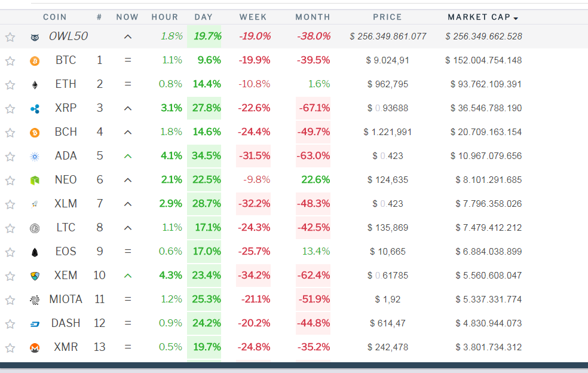
Task: Click BCH price $ 1.221,991
Action: pos(387,132)
